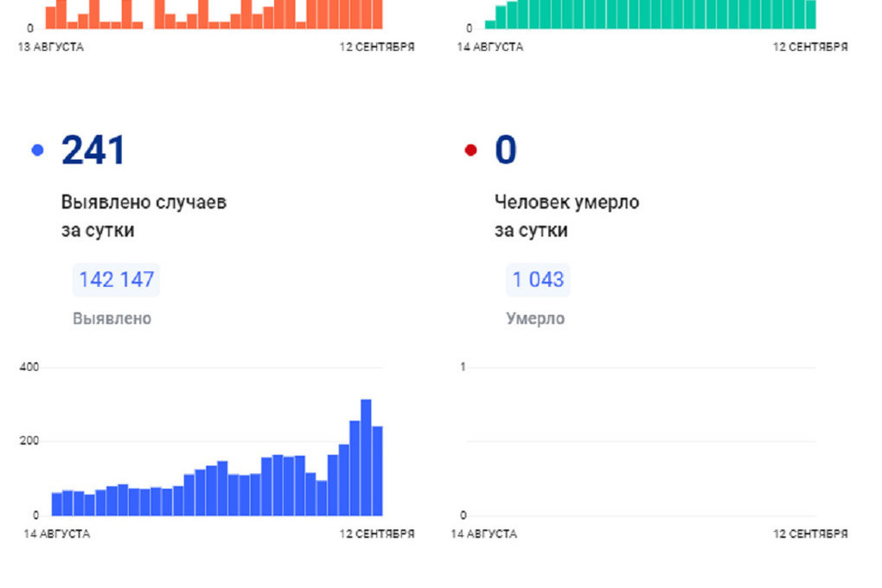Click the 'Выявлено' caption under 142 147
This screenshot has width=882, height=588.
click(112, 318)
